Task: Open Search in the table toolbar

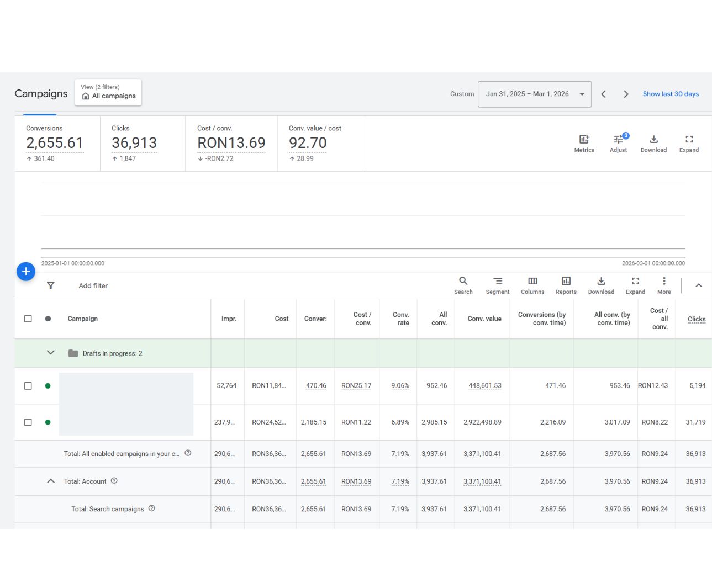Action: [463, 285]
